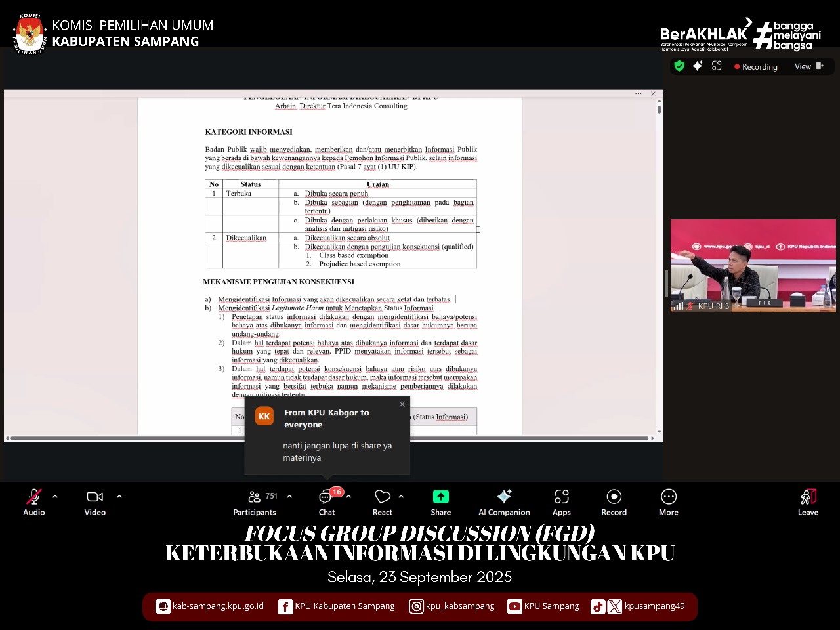Click the Record button

(614, 502)
